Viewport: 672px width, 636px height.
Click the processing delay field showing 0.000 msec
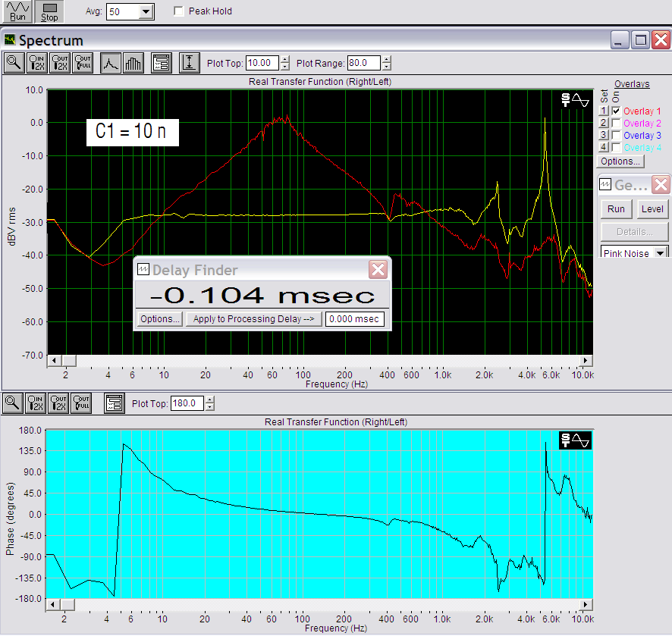point(354,319)
